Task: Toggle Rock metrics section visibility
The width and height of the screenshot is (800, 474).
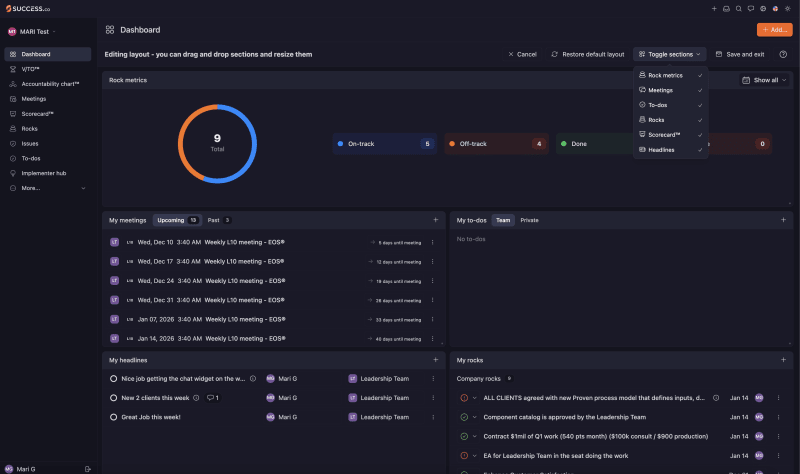Action: [670, 75]
